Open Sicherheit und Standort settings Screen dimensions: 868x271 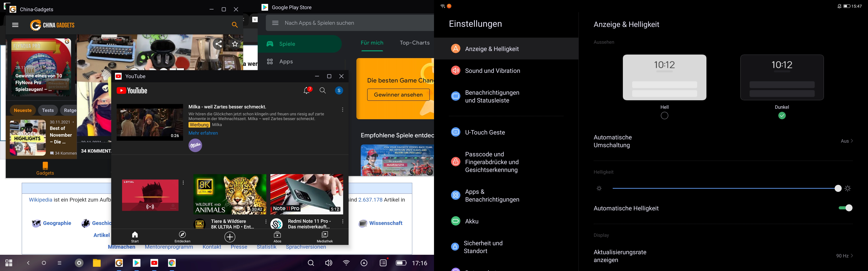[506, 247]
